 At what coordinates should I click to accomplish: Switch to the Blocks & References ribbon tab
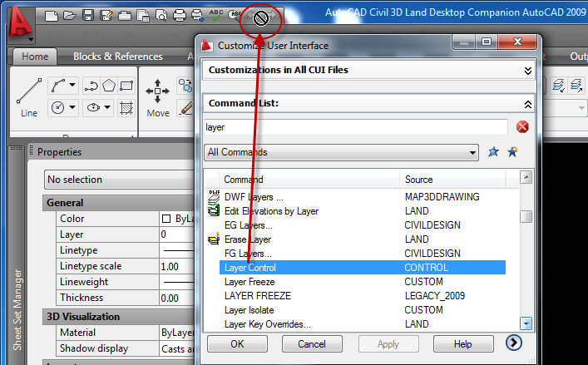(x=118, y=57)
